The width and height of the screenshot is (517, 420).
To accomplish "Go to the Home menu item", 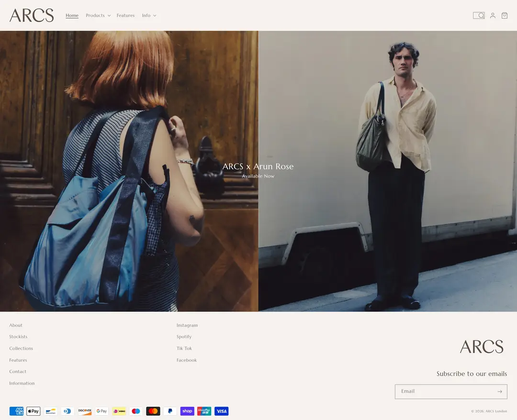I will 72,15.
